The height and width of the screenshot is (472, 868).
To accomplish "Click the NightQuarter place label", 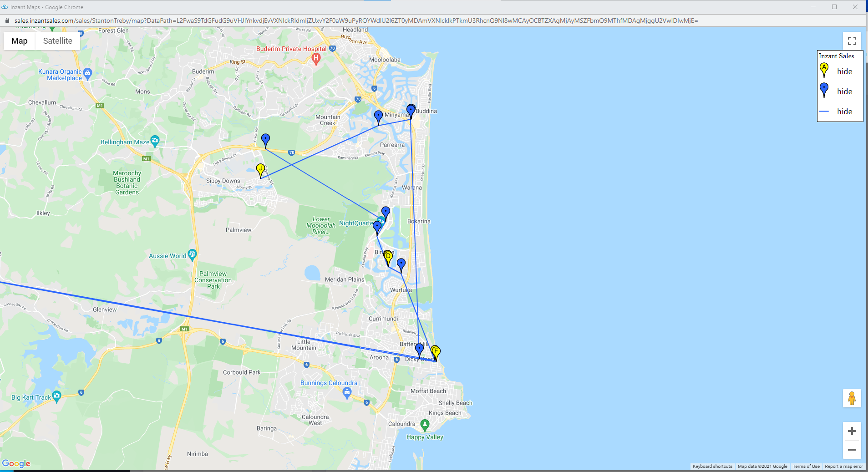I will (356, 223).
